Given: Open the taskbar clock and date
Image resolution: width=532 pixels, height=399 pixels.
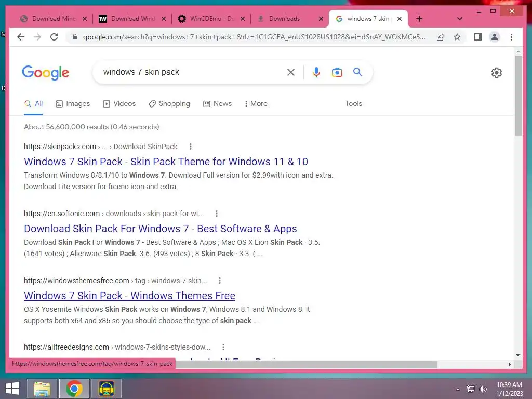Looking at the screenshot, I should pyautogui.click(x=509, y=389).
